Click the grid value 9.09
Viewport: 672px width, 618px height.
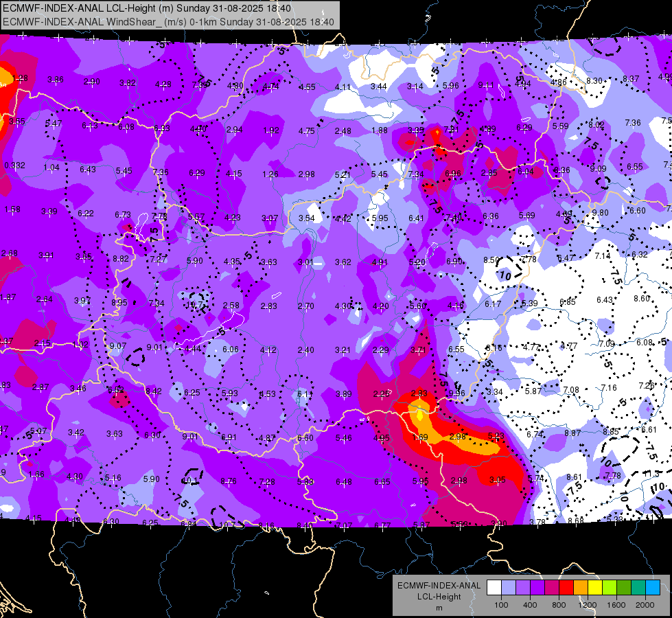(x=598, y=168)
